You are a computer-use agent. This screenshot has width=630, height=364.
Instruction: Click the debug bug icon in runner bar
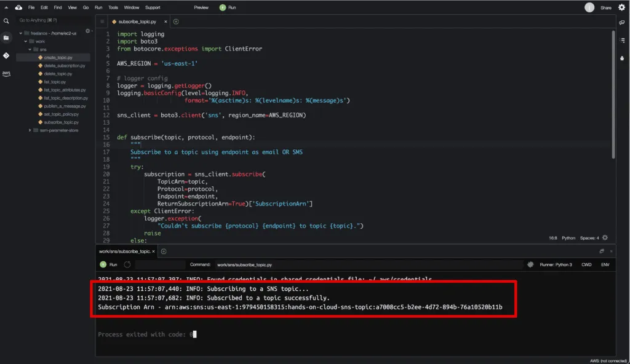tap(530, 264)
